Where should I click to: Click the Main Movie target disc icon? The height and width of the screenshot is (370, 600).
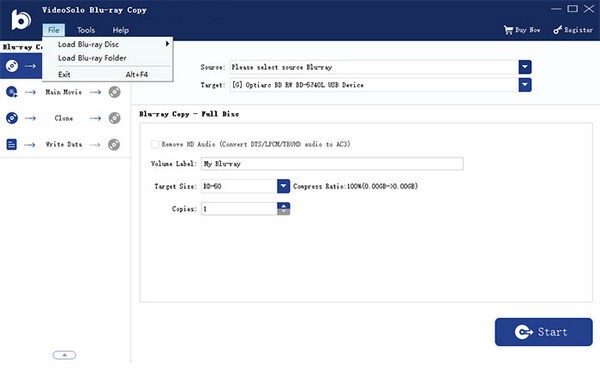(x=114, y=92)
